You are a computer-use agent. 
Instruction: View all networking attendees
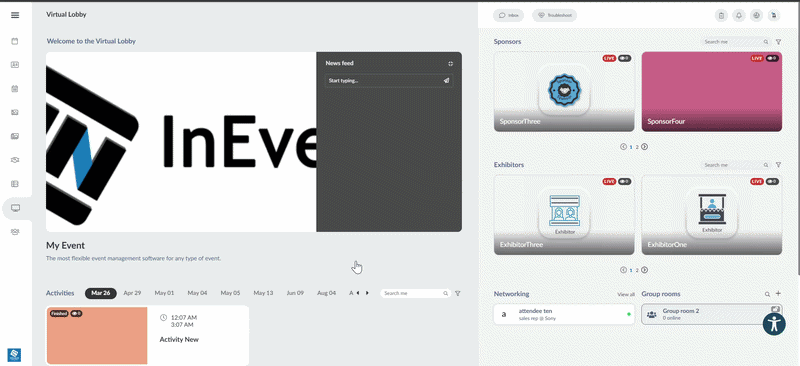click(x=626, y=295)
